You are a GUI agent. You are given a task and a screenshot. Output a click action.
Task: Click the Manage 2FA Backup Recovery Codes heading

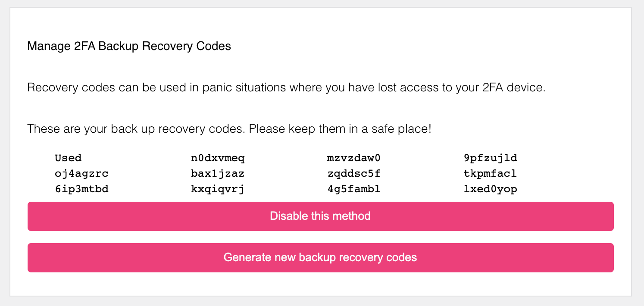click(x=129, y=46)
